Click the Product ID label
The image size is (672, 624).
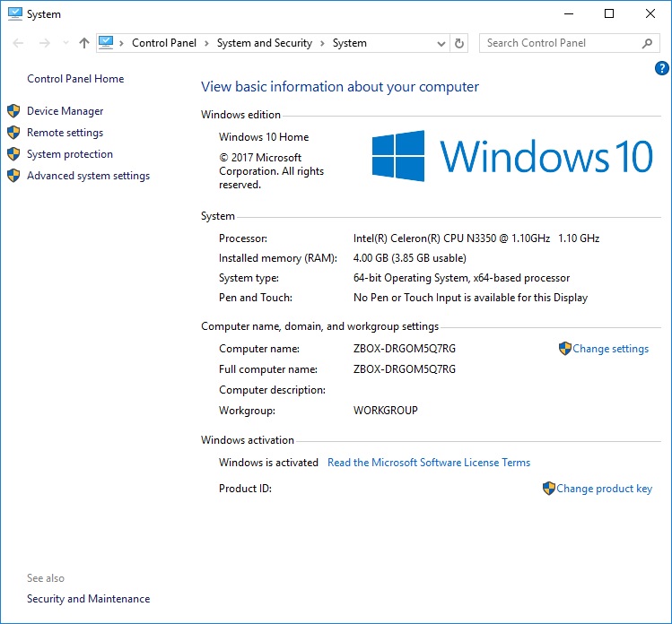[x=245, y=489]
